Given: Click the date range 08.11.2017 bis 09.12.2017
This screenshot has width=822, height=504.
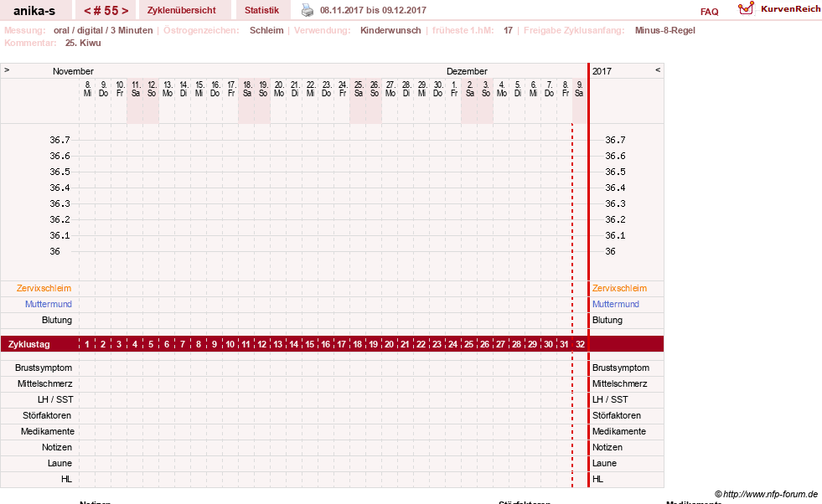Looking at the screenshot, I should click(373, 10).
